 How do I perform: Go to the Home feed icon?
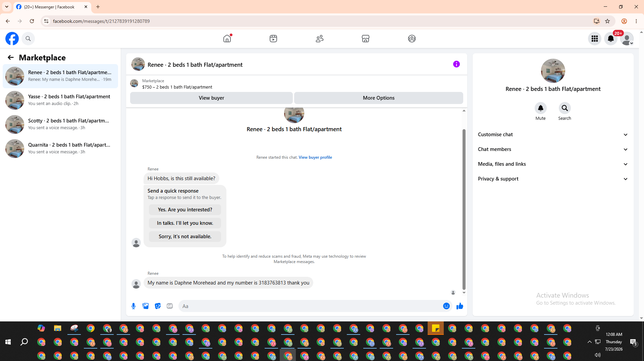[x=227, y=39]
